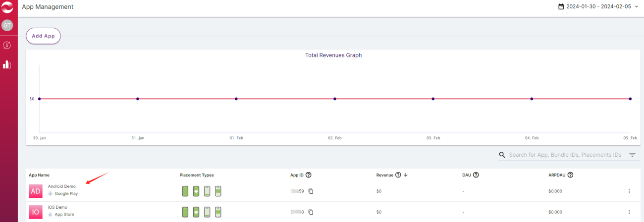Show help tooltip for DAU column
This screenshot has width=644, height=222.
(x=476, y=175)
